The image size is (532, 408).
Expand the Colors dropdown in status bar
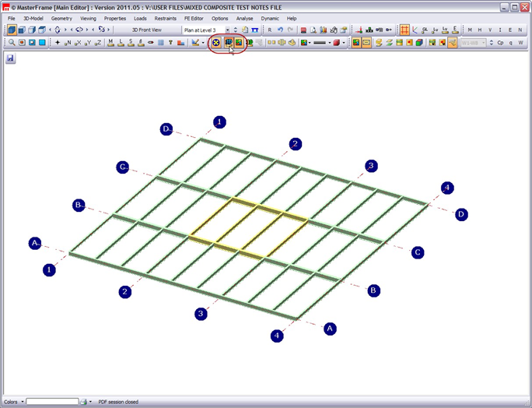pyautogui.click(x=23, y=402)
